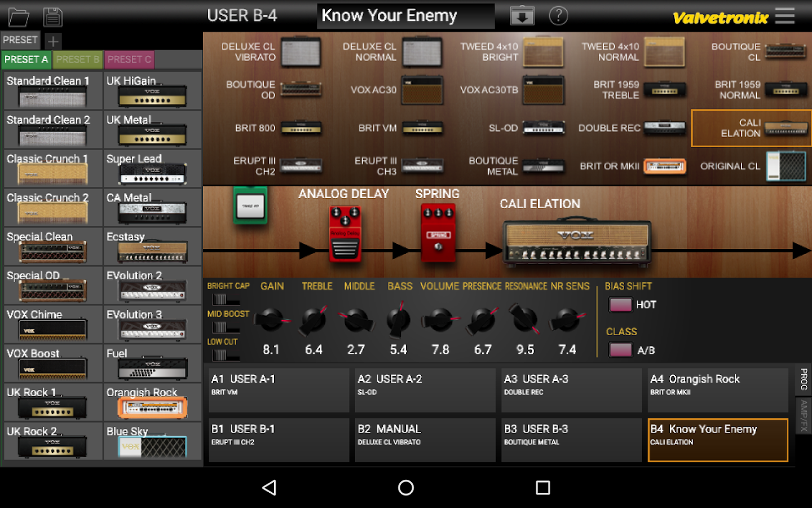The image size is (812, 508).
Task: Toggle the Bright Cap switch
Action: pyautogui.click(x=220, y=299)
